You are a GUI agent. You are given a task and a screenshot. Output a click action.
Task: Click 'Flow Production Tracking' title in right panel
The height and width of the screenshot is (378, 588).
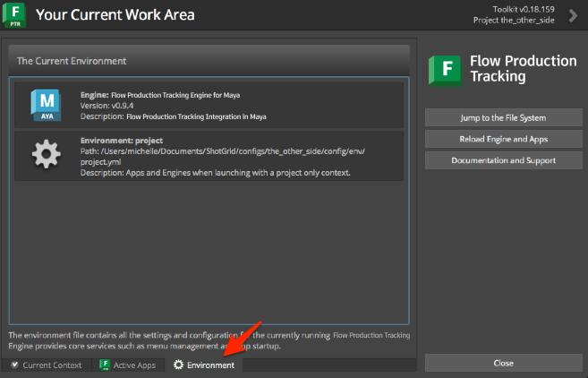[x=524, y=68]
